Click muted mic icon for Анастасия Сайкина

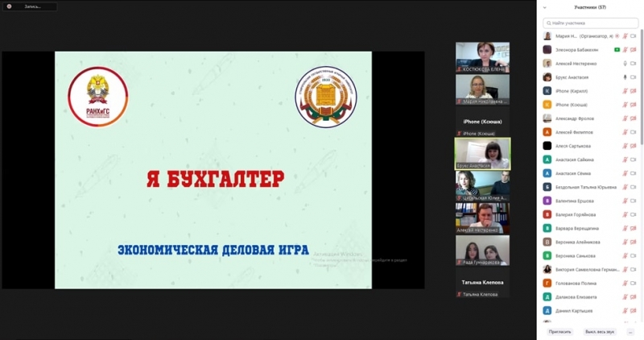pyautogui.click(x=625, y=160)
